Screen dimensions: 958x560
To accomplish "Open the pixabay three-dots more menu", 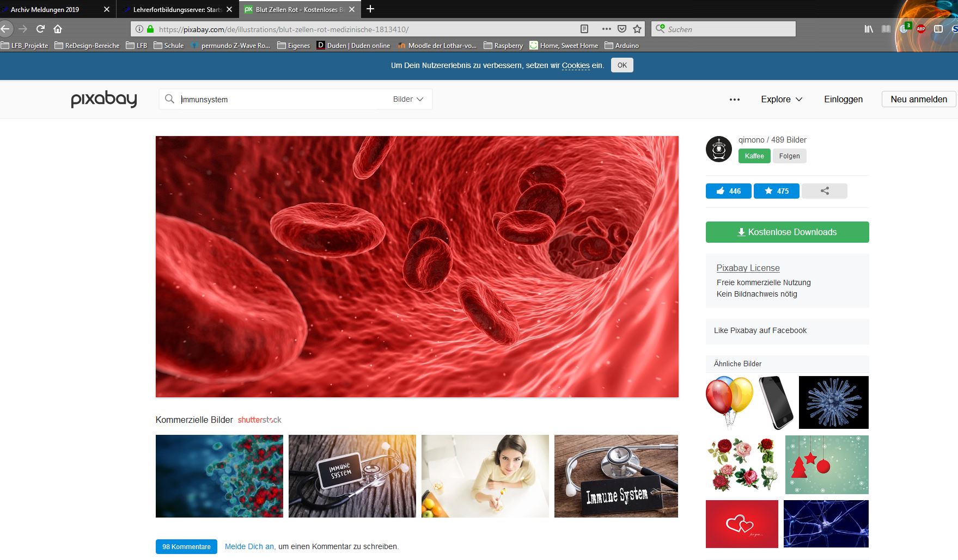I will click(x=735, y=100).
